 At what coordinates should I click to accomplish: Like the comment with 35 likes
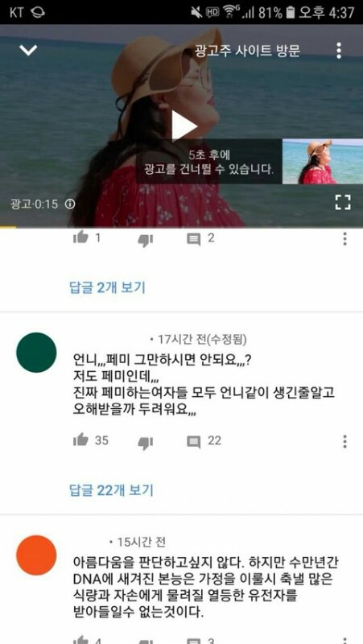tap(80, 440)
